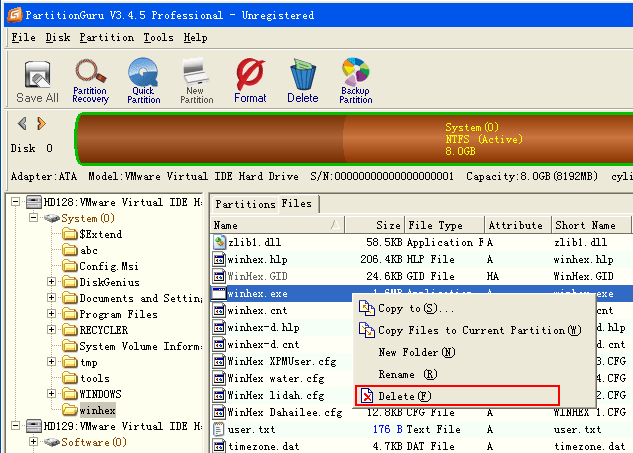Click the HD128 hard disk icon
Viewport: 633px width, 453px height.
pyautogui.click(x=34, y=202)
